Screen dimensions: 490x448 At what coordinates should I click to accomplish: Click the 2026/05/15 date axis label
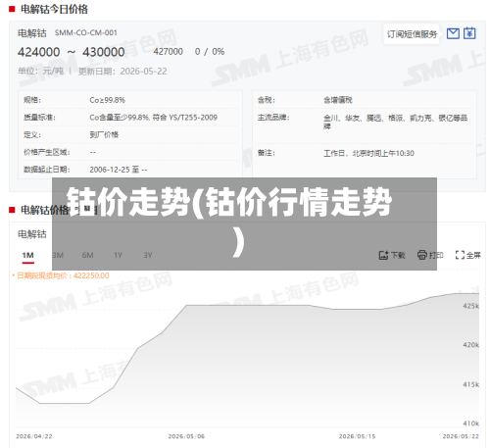click(357, 436)
